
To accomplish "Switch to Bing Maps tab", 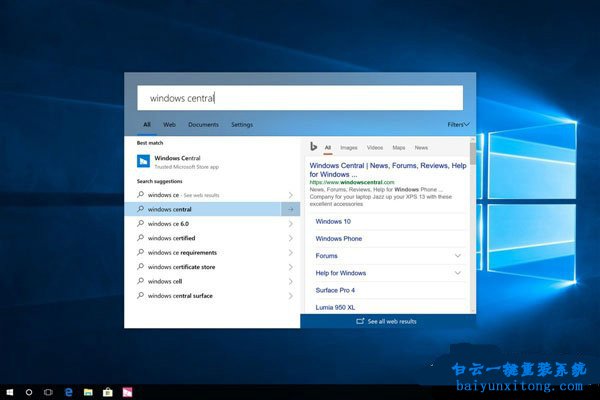I will click(x=399, y=147).
